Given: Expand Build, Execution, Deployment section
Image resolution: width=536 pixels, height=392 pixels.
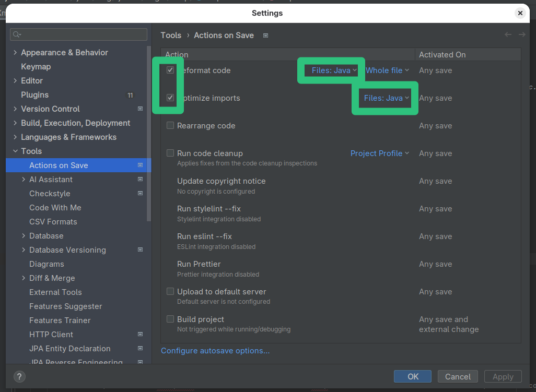Looking at the screenshot, I should [x=15, y=123].
